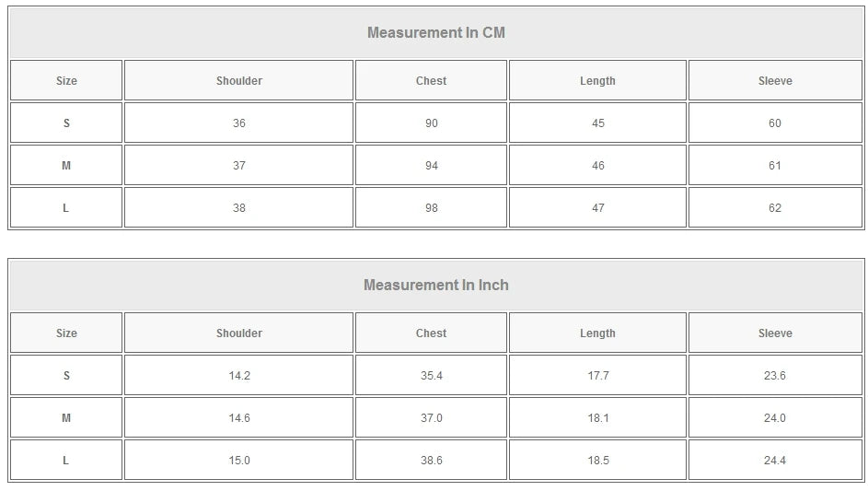Viewport: 868px width, 491px height.
Task: Click the chest value 35.4 cell
Action: click(431, 376)
